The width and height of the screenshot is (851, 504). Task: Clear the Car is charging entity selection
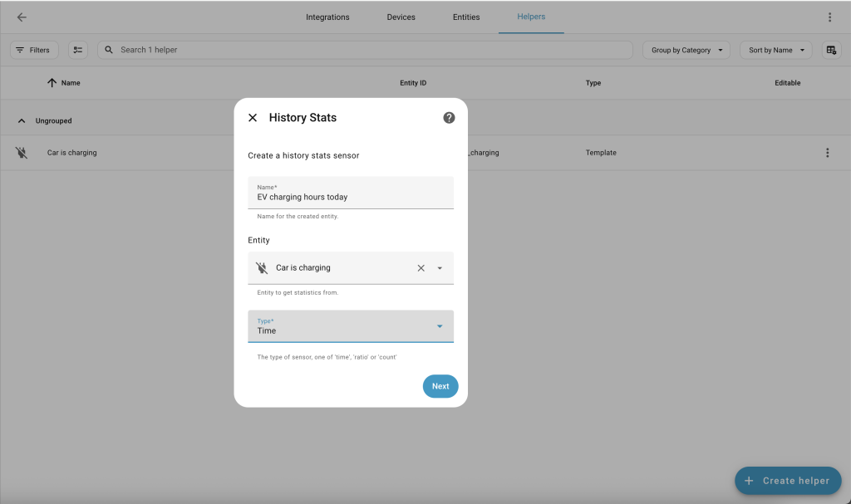pyautogui.click(x=421, y=268)
